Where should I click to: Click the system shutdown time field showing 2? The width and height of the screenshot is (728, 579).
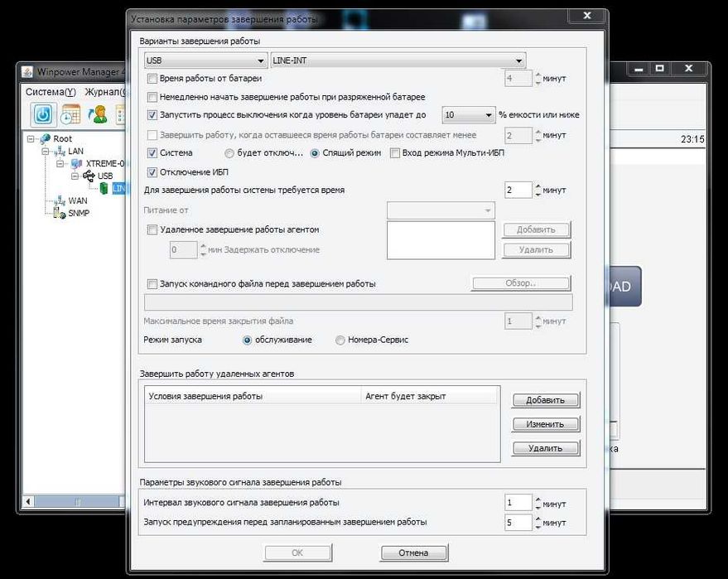pos(518,190)
